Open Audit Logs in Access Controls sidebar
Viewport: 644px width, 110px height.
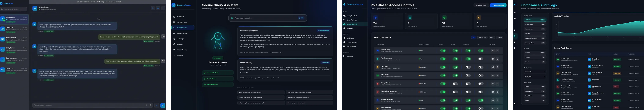tap(354, 38)
